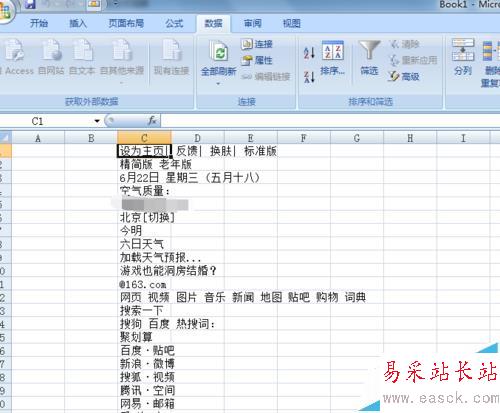Click the 全部刷新 (Refresh All) icon
This screenshot has height=413, width=500.
click(218, 51)
